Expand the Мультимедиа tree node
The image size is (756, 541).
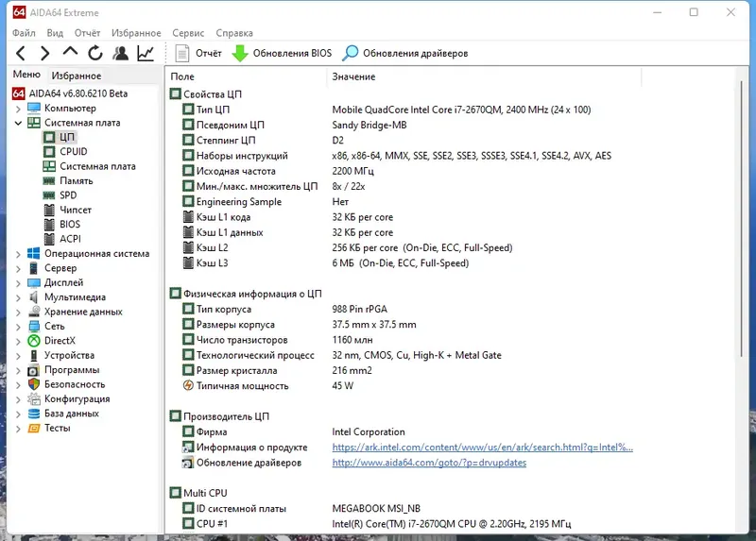18,297
